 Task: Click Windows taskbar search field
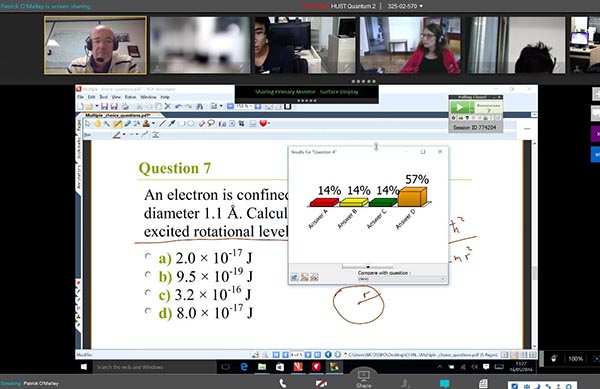tap(155, 367)
